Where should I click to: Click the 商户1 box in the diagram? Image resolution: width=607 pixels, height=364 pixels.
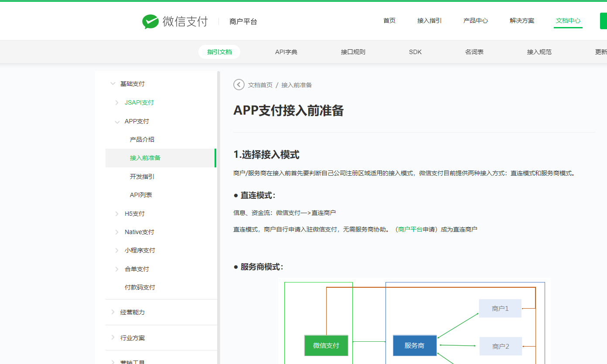500,308
